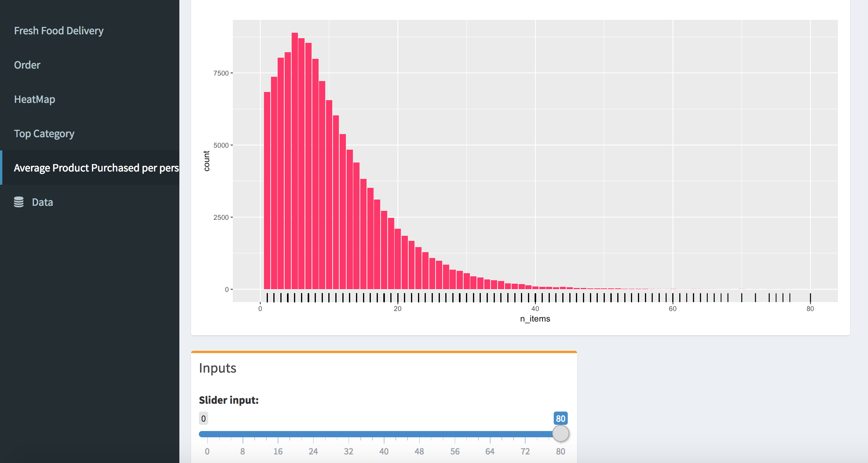Image resolution: width=868 pixels, height=463 pixels.
Task: Click the round slider handle
Action: click(561, 433)
